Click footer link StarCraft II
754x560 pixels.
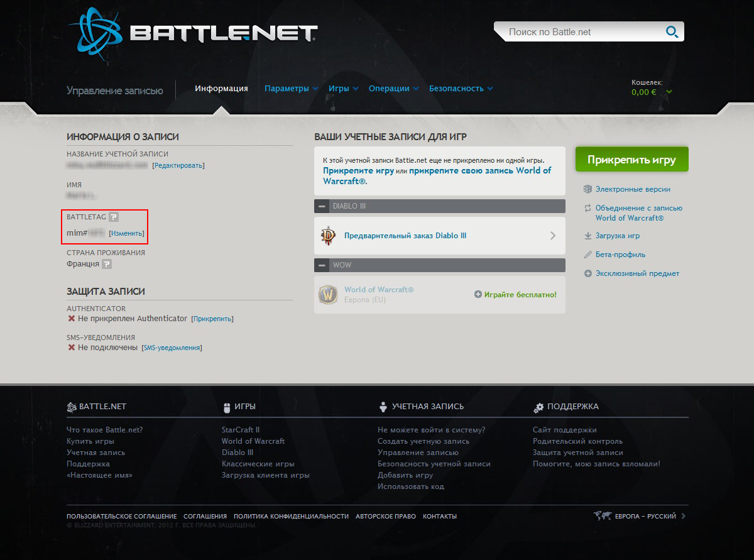[x=241, y=430]
